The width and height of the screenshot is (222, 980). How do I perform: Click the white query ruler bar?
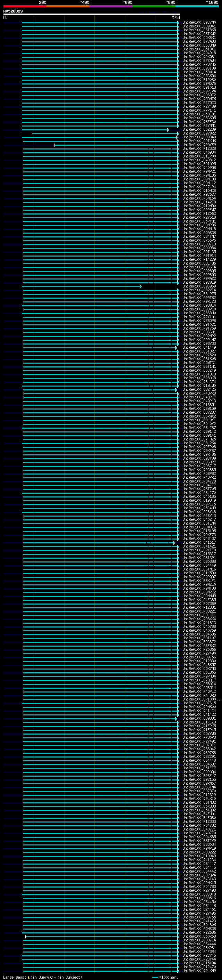pos(92,14)
